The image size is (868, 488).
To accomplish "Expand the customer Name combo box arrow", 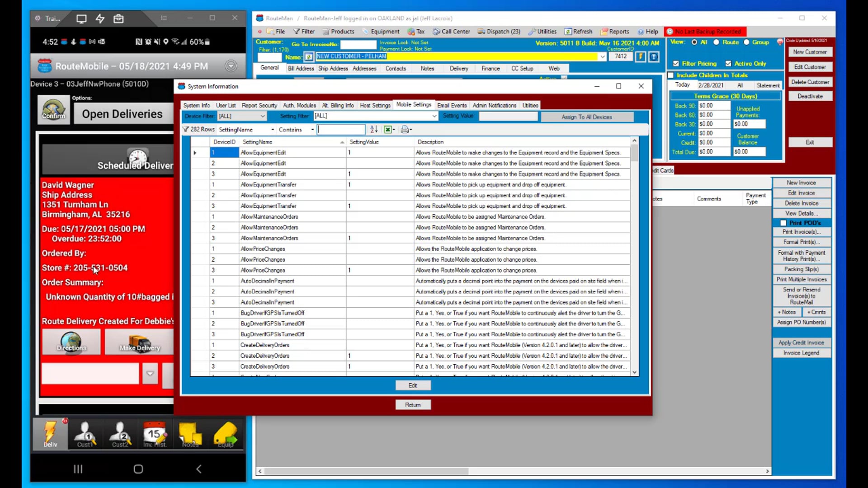I will 602,56.
